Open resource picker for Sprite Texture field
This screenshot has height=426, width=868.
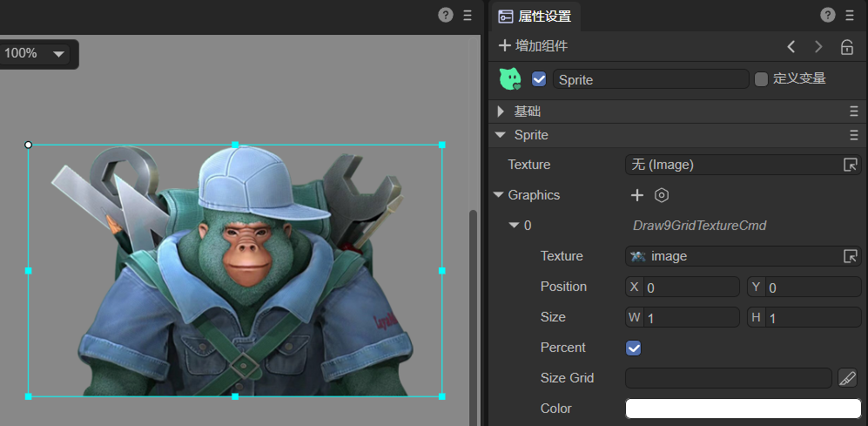851,165
